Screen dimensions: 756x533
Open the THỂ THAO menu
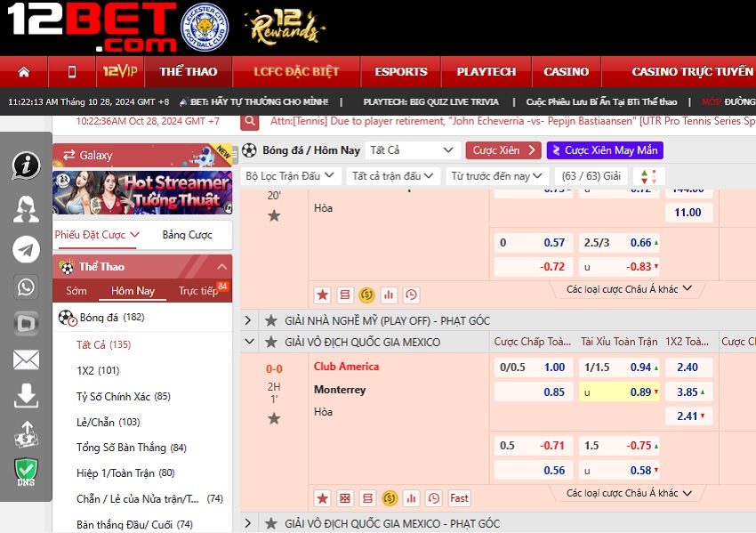coord(188,72)
